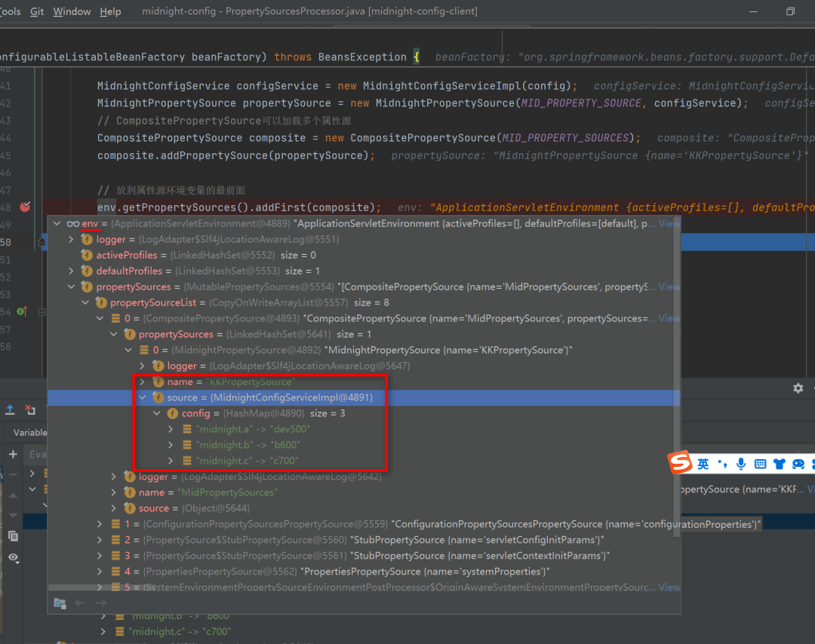
Task: Select the propertySources LinkedHashSet size = 1 row
Action: tap(364, 335)
